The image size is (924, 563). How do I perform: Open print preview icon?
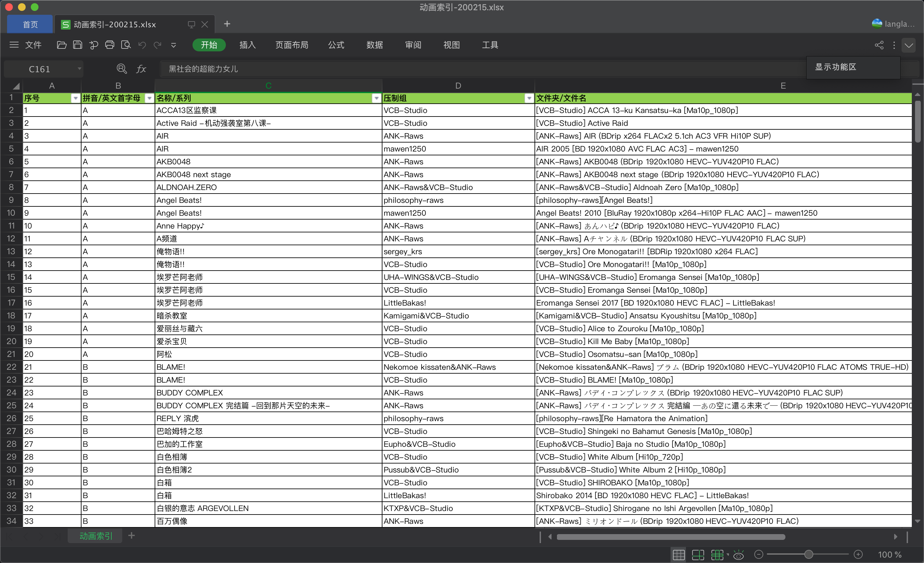click(126, 45)
